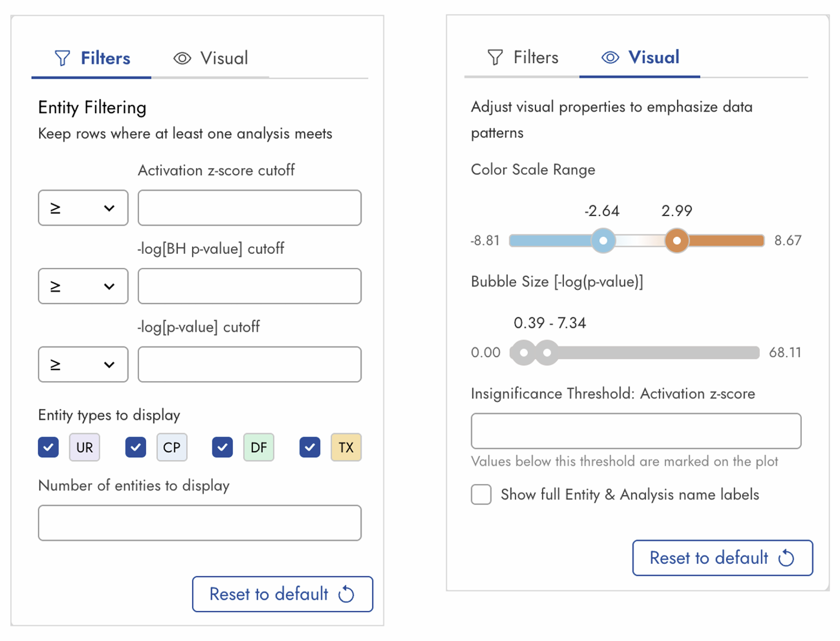Screen dimensions: 840x641
Task: Uncheck the TX entity type checkbox
Action: tap(310, 447)
